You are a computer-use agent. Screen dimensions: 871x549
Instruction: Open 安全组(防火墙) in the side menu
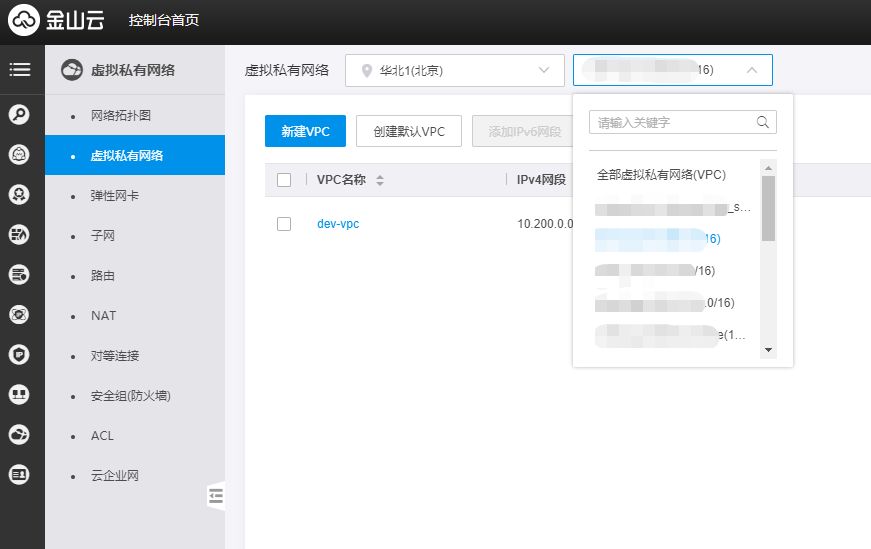tap(131, 396)
